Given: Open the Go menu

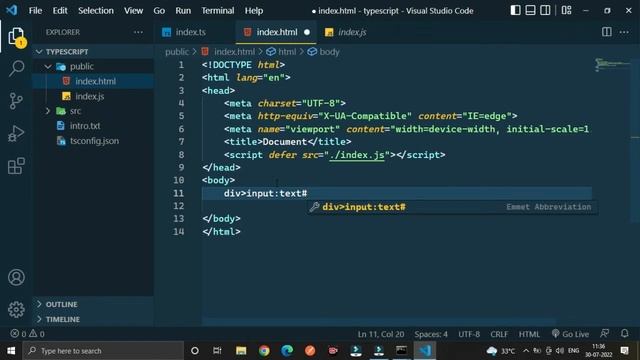Looking at the screenshot, I should (159, 11).
